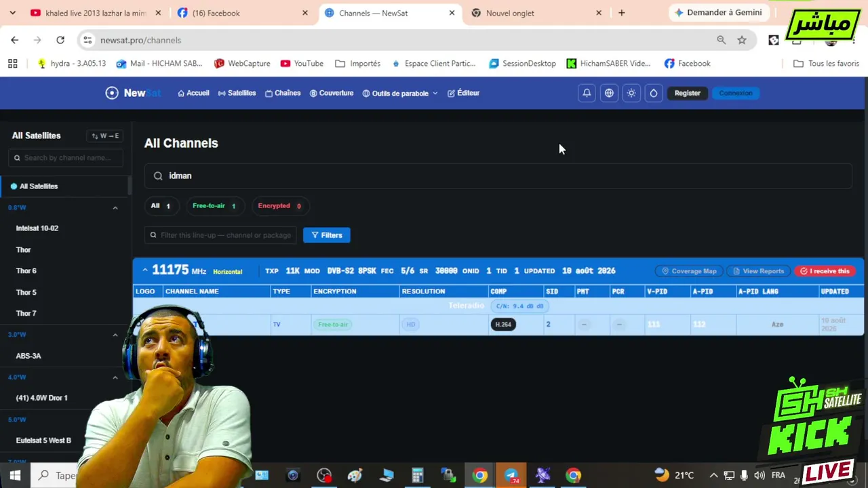Select the Encrypted filter tab
This screenshot has height=488, width=868.
coord(279,206)
